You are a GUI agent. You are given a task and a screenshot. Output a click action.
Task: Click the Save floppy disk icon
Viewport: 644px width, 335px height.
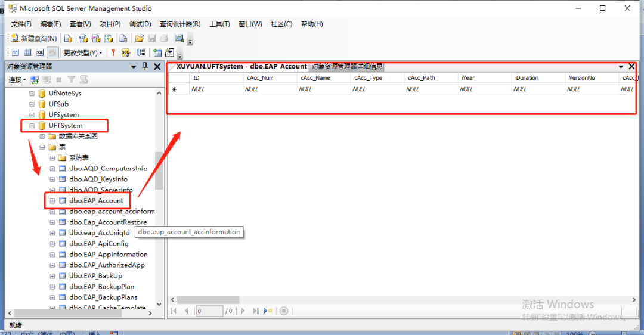point(152,38)
